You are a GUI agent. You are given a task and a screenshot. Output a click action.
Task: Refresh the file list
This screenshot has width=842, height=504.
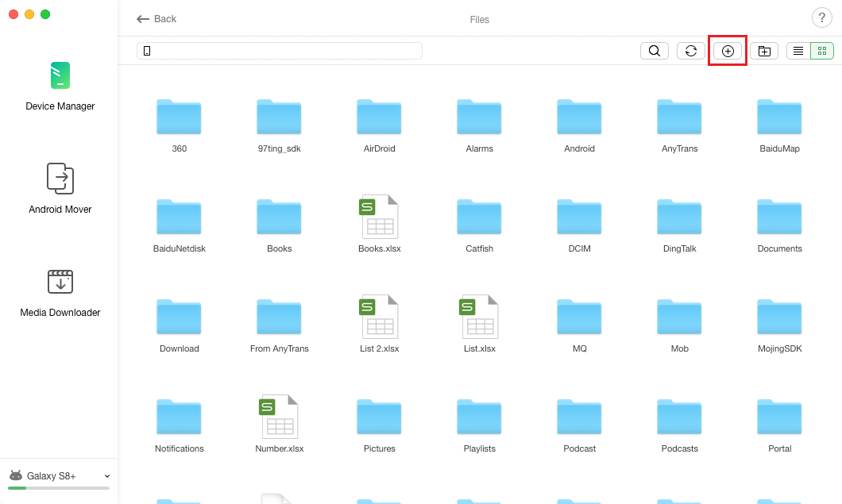click(x=690, y=51)
